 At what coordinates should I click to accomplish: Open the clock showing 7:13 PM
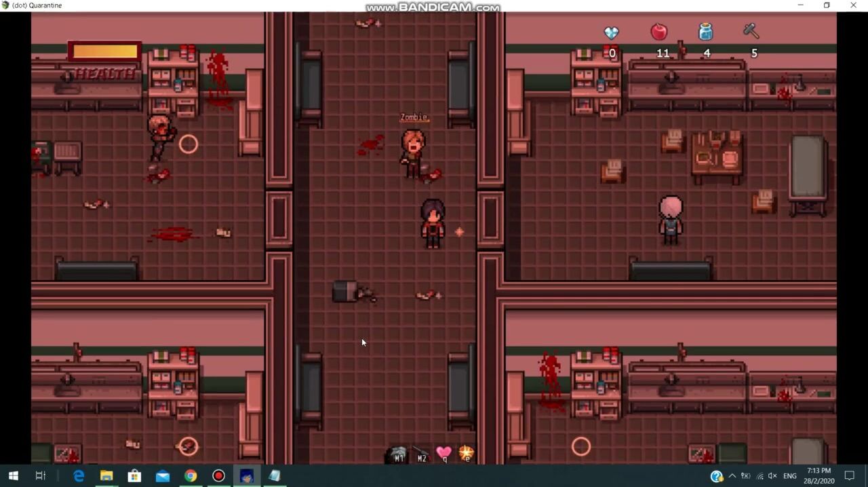pos(819,476)
